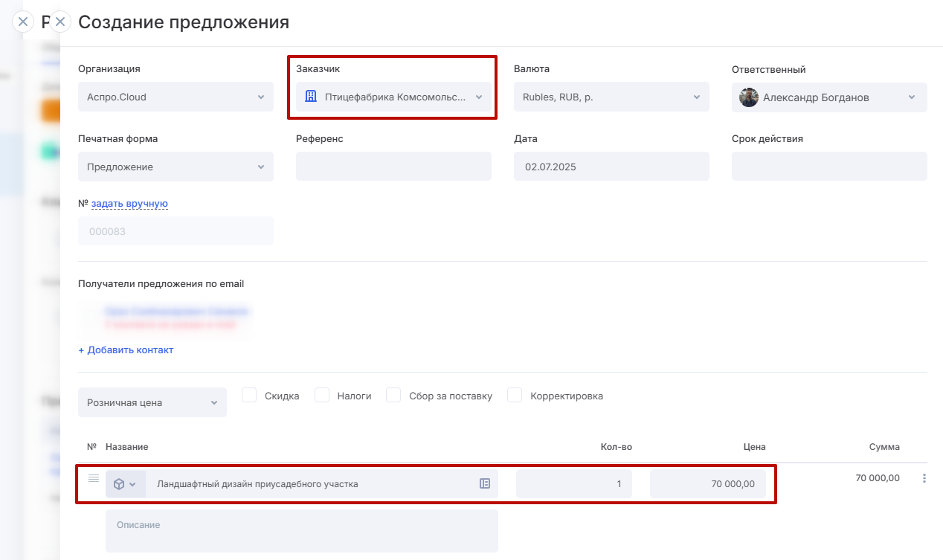This screenshot has width=943, height=560.
Task: Check the Сбор за поставку option
Action: coord(394,396)
